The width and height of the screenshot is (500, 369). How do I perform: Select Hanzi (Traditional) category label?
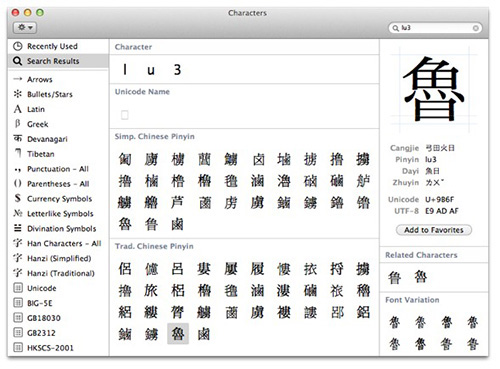coord(61,273)
